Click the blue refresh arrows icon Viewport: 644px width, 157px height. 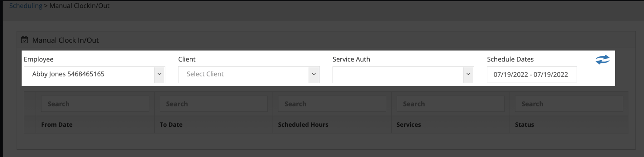tap(602, 59)
